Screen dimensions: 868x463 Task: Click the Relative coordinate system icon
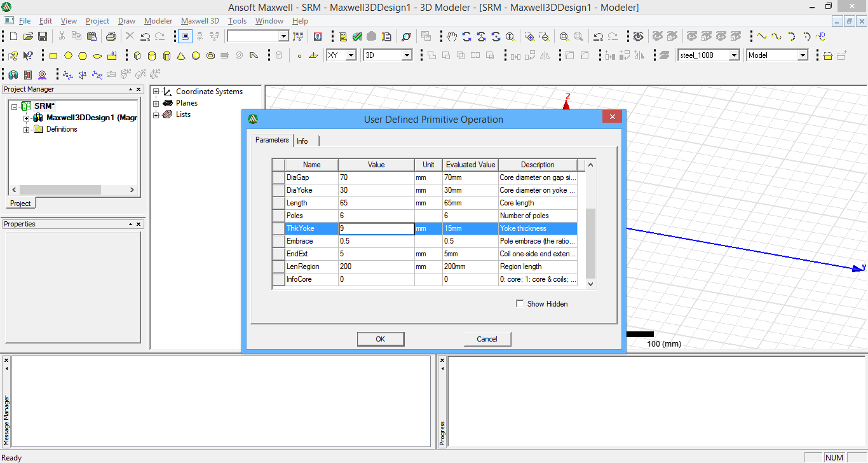click(x=67, y=74)
